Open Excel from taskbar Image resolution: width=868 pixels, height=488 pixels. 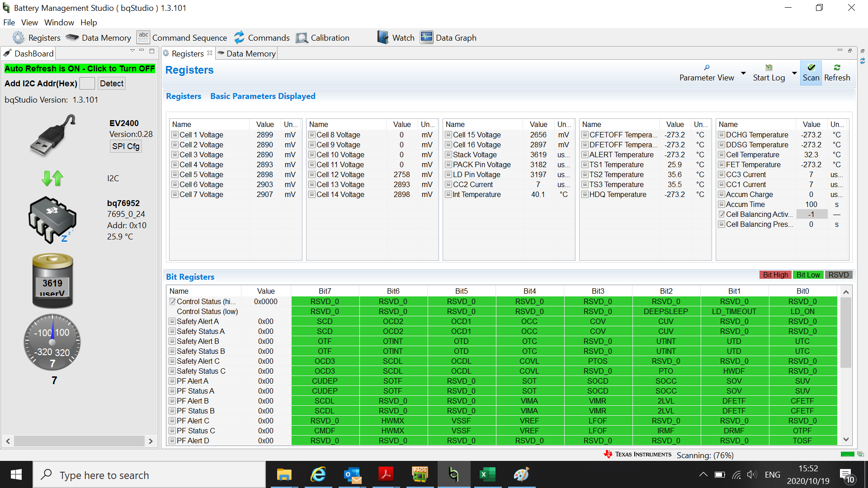tap(487, 474)
